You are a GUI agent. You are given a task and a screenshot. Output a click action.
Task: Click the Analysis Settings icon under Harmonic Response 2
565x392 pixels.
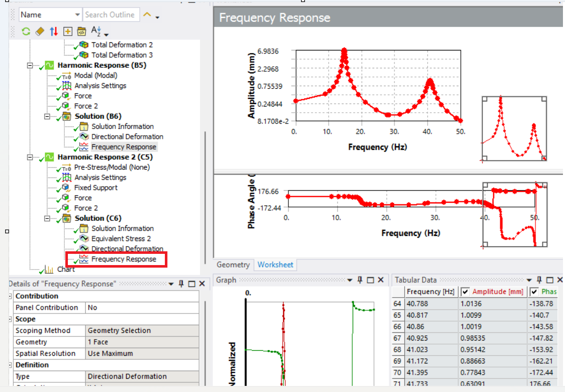(x=67, y=177)
